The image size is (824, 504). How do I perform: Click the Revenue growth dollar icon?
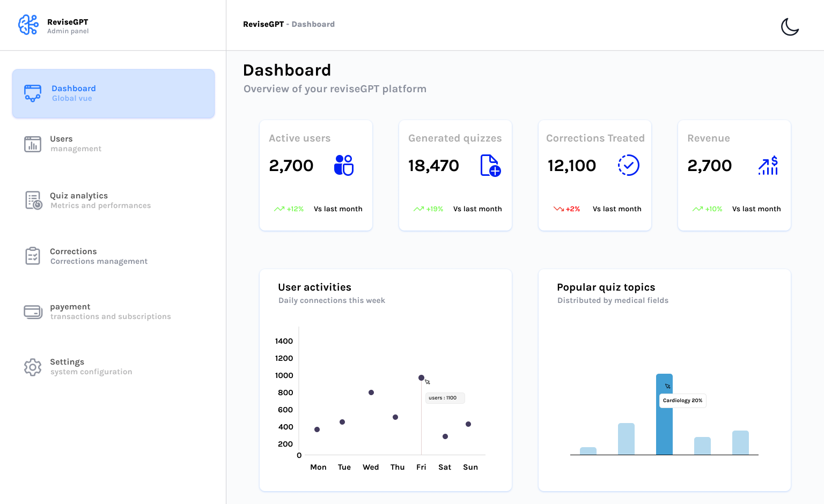pos(768,165)
